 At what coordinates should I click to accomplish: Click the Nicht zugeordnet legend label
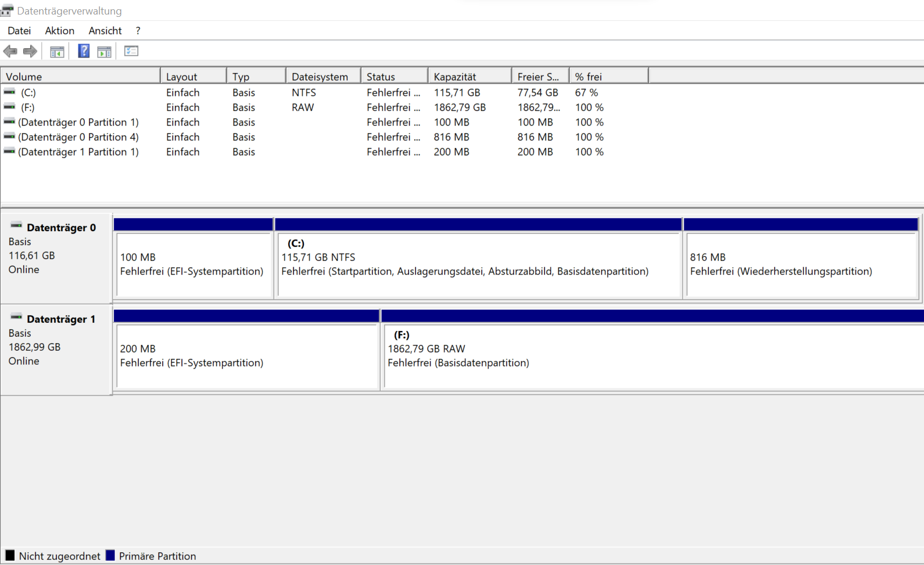60,556
